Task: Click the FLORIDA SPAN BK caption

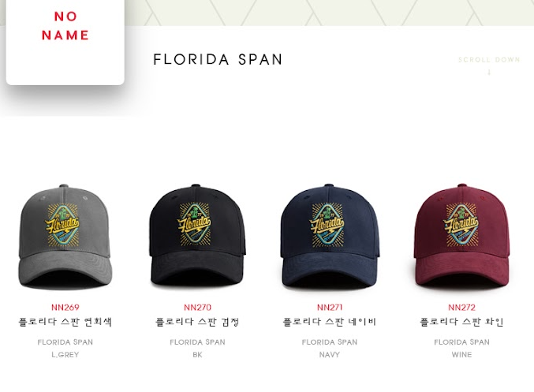Action: click(197, 348)
